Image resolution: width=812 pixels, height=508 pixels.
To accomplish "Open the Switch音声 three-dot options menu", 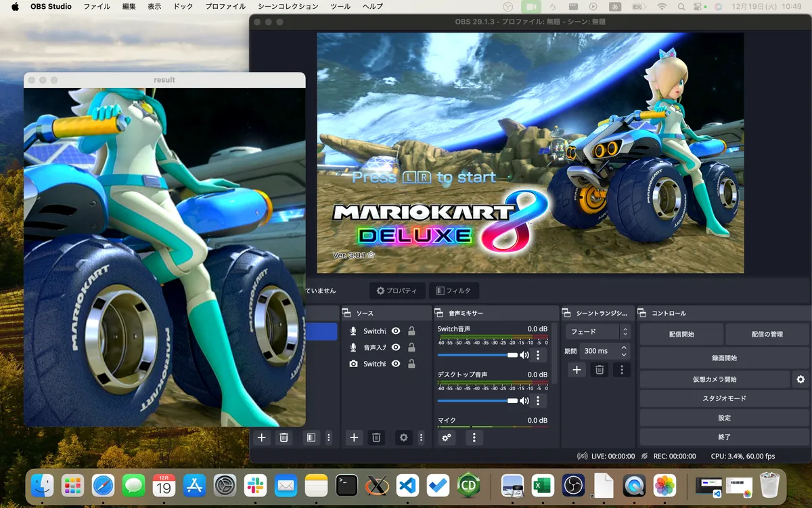I will 538,355.
